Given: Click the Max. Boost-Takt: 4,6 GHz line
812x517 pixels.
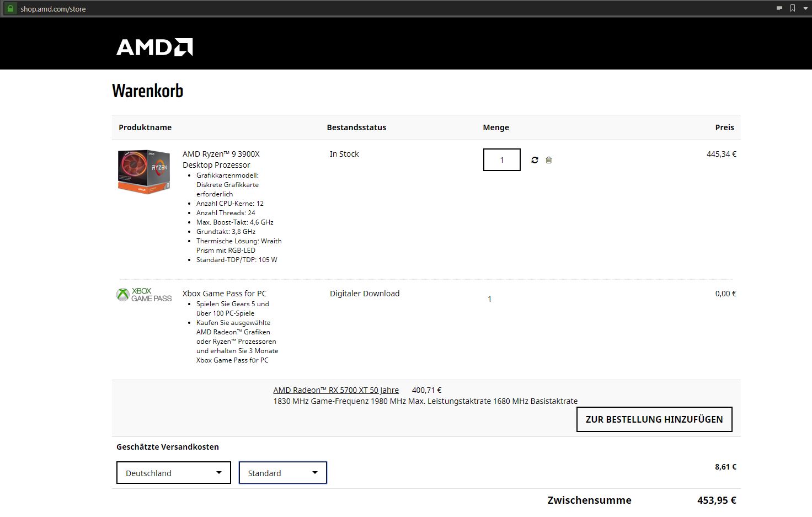Looking at the screenshot, I should pos(235,222).
